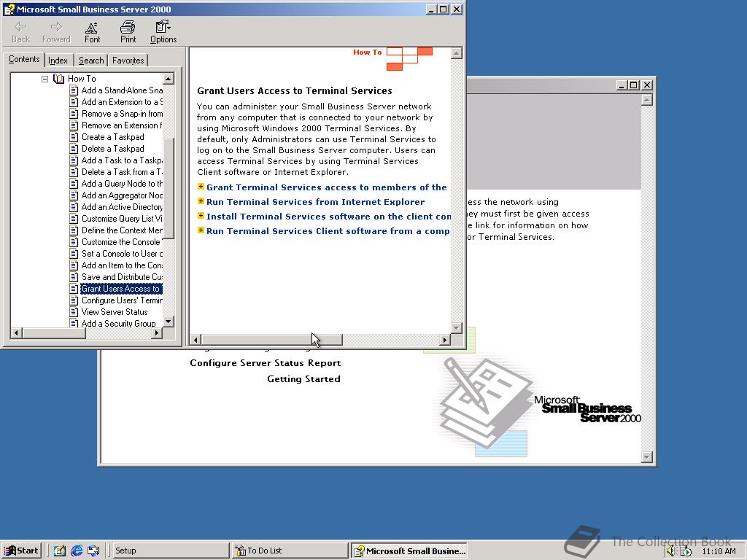Select Add a Task to a Taskpad topic
Image resolution: width=747 pixels, height=560 pixels.
[x=122, y=160]
